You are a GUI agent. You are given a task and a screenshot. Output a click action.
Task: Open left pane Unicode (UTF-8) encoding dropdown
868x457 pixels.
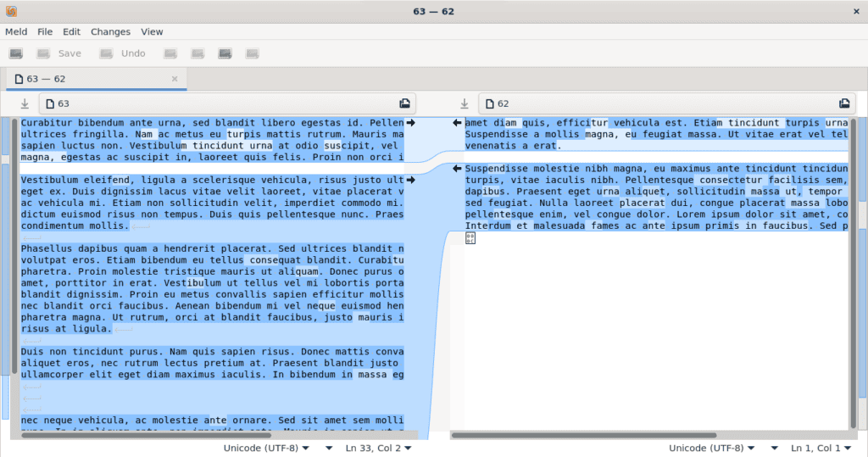266,449
